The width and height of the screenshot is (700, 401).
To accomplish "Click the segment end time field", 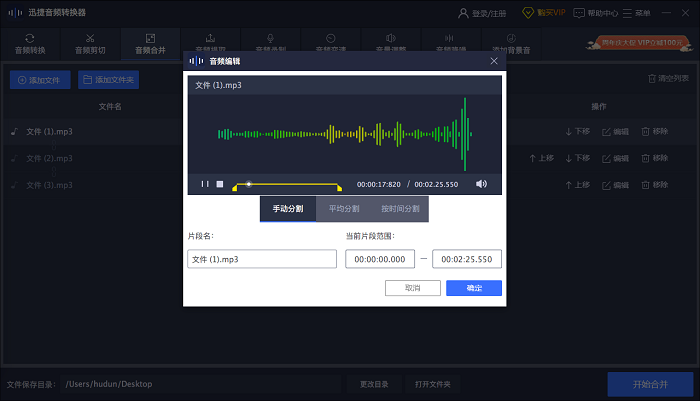I will 467,259.
